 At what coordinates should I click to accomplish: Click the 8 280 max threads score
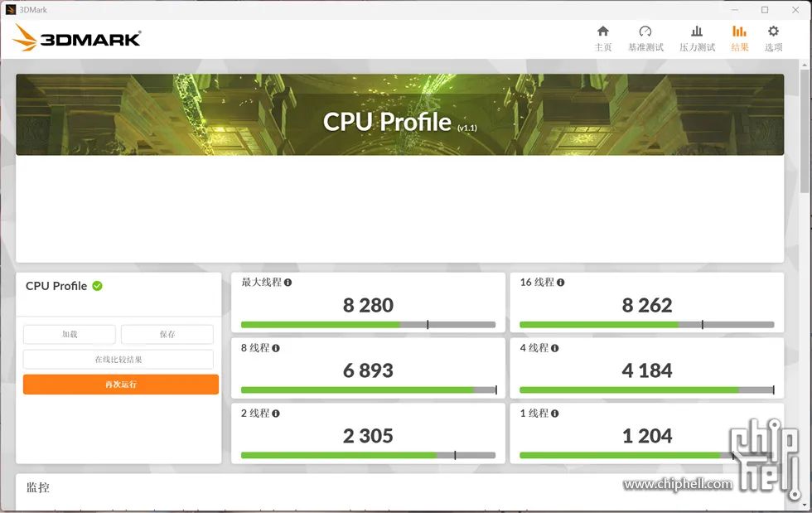[368, 305]
